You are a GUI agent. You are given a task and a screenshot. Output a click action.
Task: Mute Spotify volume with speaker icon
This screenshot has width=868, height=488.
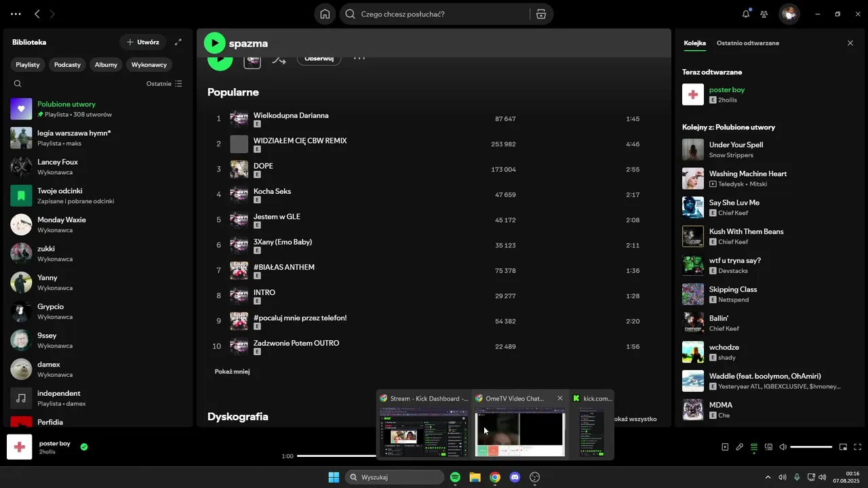coord(783,447)
